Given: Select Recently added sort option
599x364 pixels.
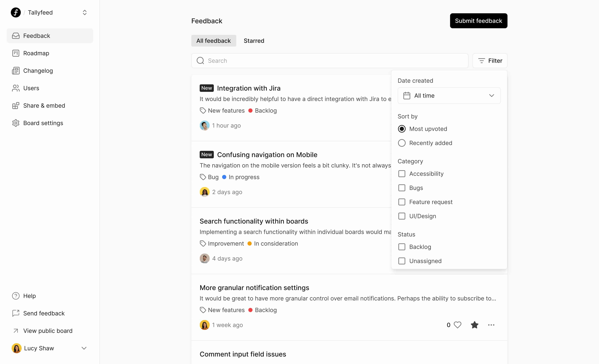Looking at the screenshot, I should (x=402, y=143).
